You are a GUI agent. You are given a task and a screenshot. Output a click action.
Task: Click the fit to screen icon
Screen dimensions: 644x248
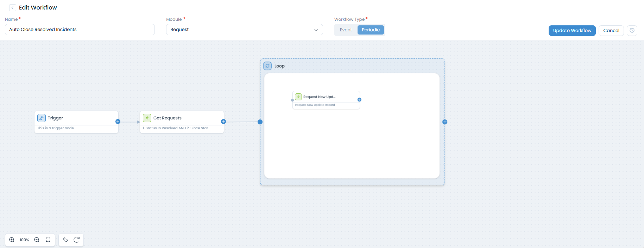(48, 240)
